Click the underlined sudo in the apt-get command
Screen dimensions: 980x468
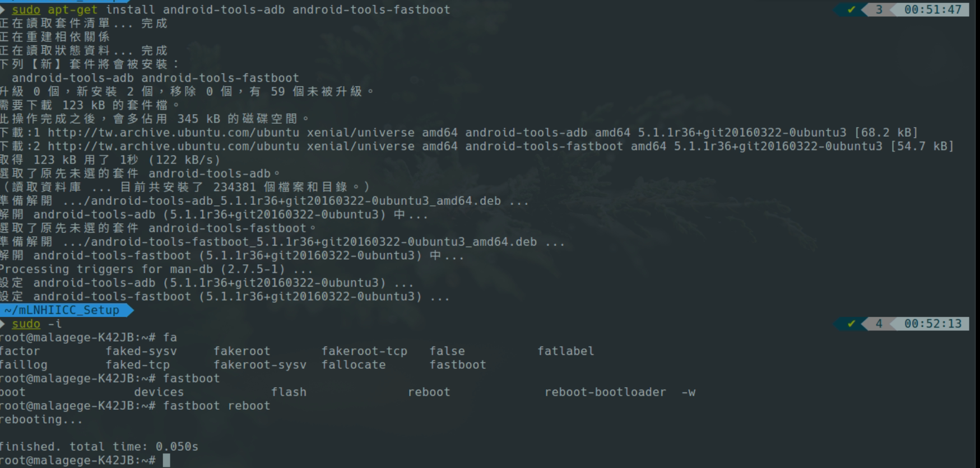pyautogui.click(x=26, y=10)
